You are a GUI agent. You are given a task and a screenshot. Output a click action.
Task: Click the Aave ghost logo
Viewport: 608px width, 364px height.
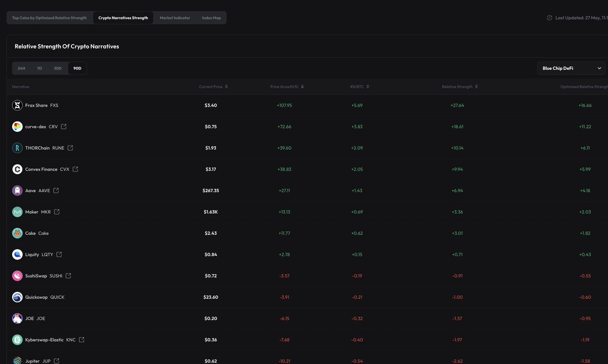(x=17, y=190)
